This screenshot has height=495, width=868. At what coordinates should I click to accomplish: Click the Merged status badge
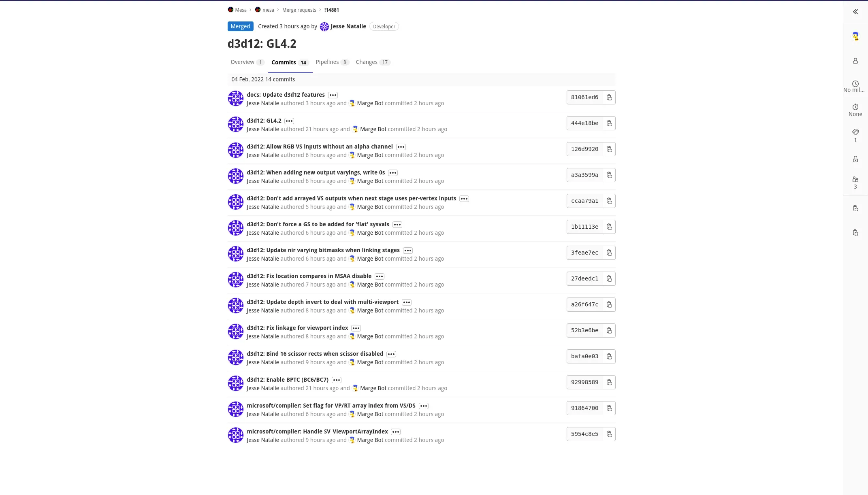[240, 26]
